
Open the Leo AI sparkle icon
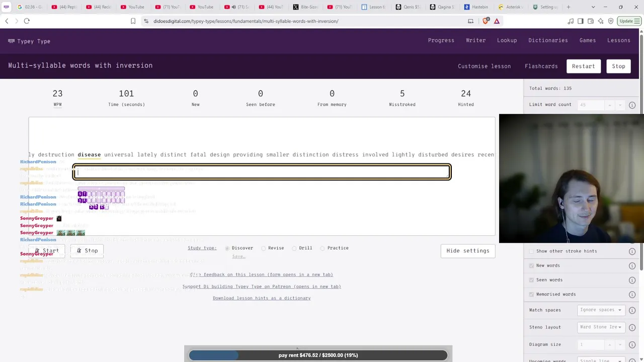(601, 21)
